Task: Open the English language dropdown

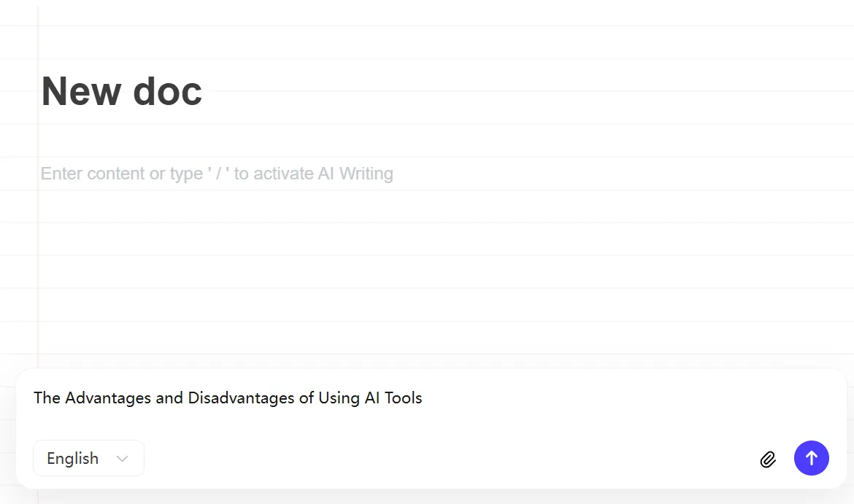Action: click(x=88, y=458)
